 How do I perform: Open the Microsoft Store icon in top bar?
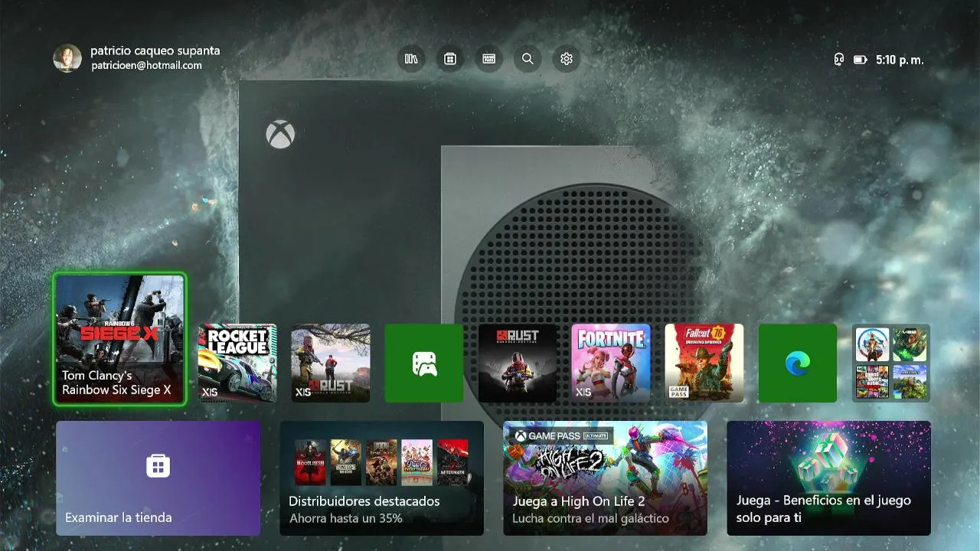(x=450, y=59)
